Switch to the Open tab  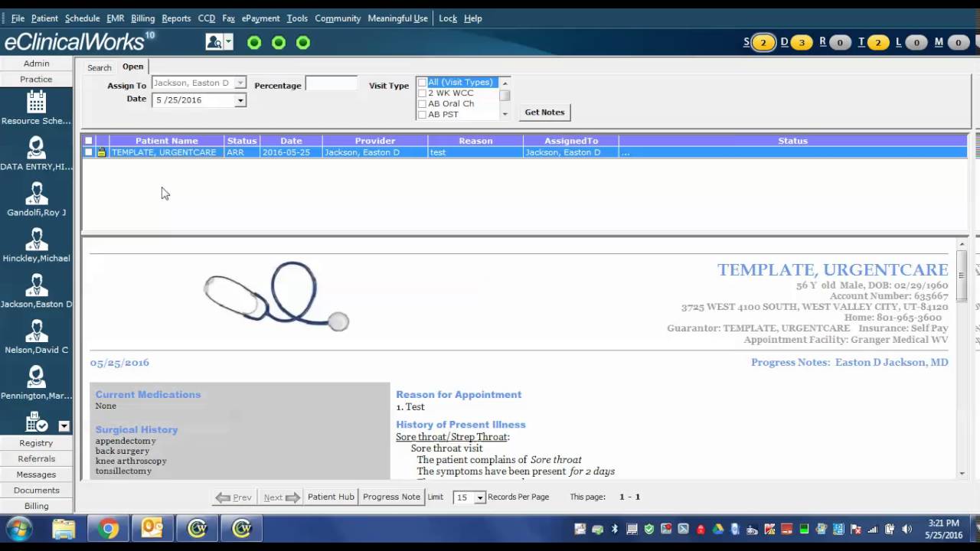pos(132,67)
